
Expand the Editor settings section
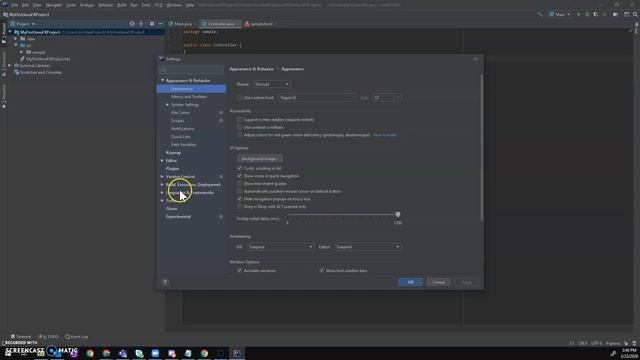pos(162,161)
